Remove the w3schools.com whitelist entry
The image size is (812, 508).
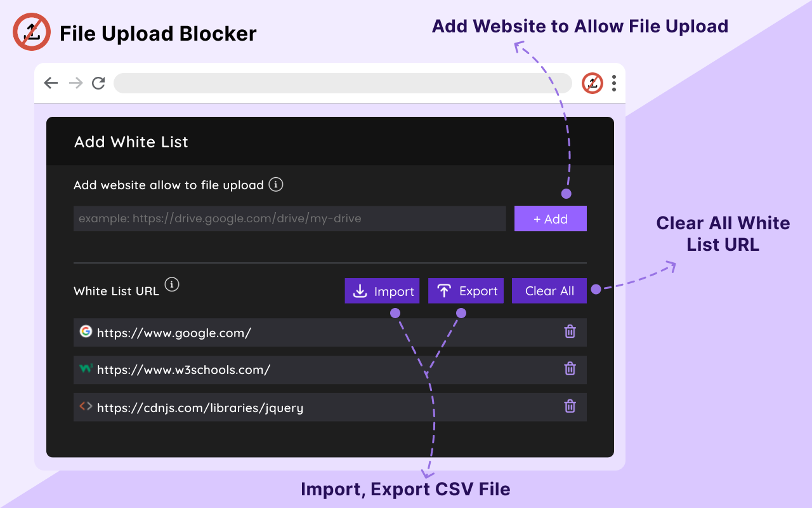(570, 369)
